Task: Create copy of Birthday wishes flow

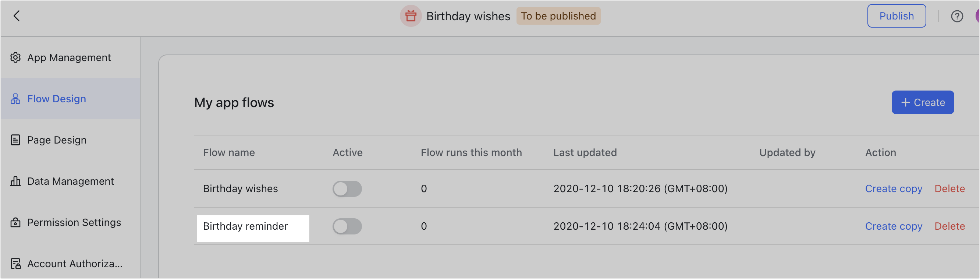Action: tap(893, 189)
